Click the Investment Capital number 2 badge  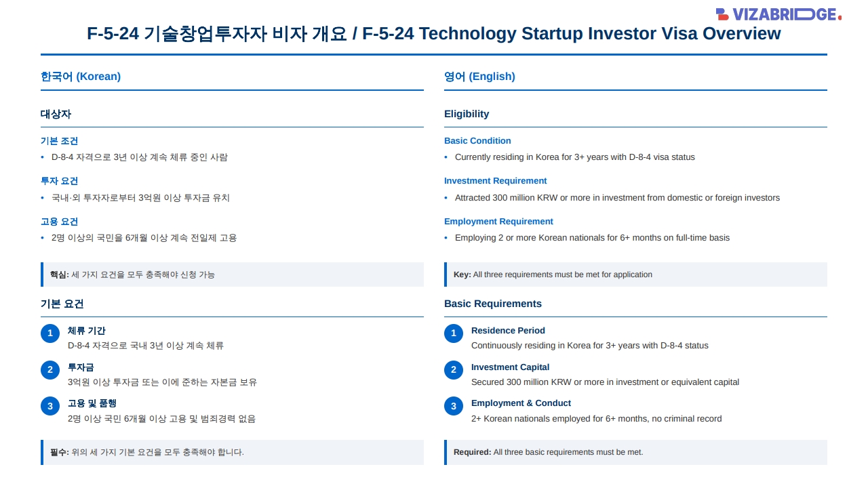click(x=454, y=370)
